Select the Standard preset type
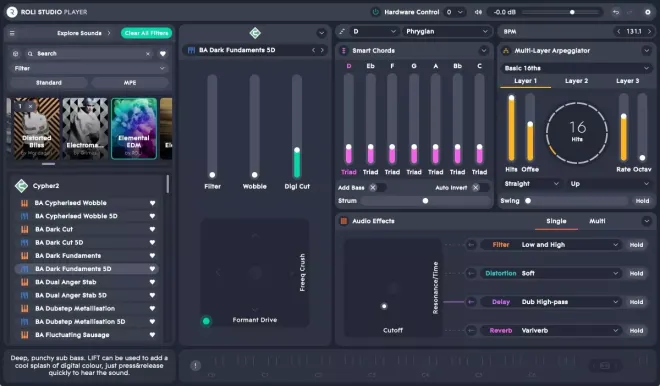The height and width of the screenshot is (386, 660). click(49, 83)
